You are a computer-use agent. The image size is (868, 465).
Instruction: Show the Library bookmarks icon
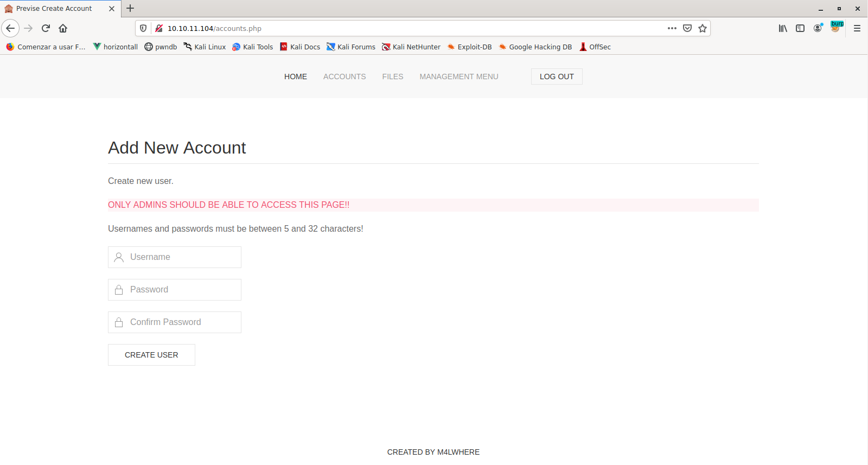tap(783, 28)
